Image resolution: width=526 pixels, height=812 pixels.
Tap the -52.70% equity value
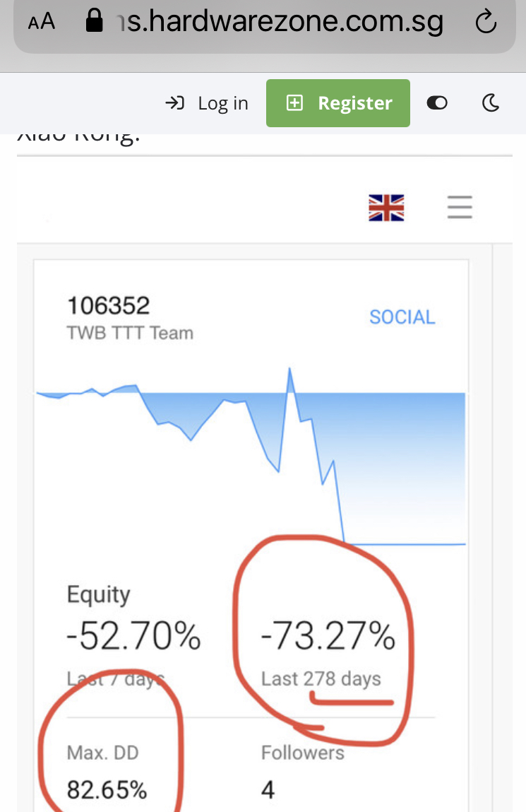(133, 636)
